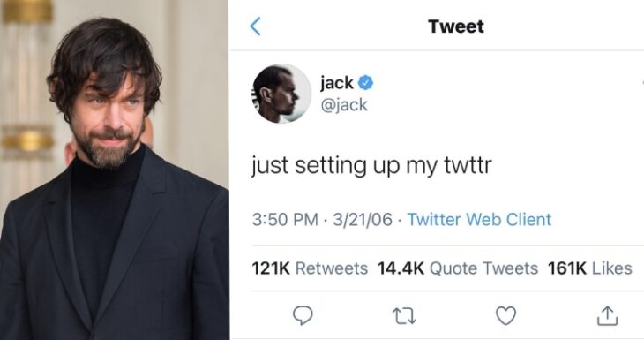Click the blue verified badge next to jack
Screen dimensions: 644x340
[365, 83]
